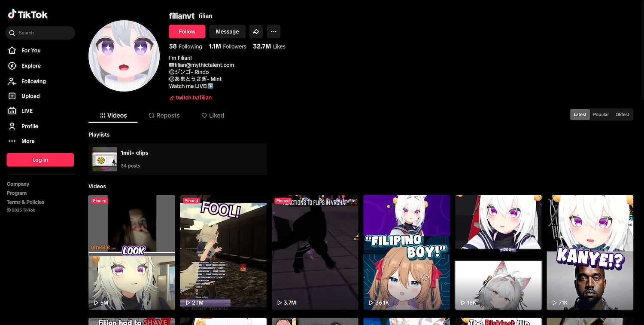Expand the More sidebar menu

click(x=27, y=141)
